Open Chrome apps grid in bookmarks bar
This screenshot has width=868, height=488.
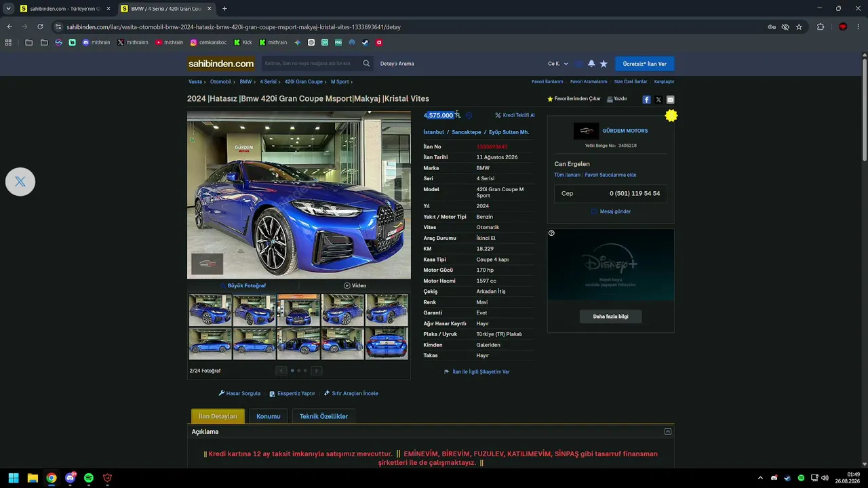click(8, 42)
